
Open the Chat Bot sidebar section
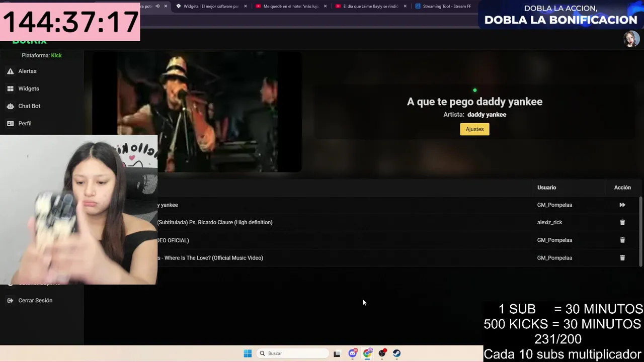pyautogui.click(x=29, y=106)
